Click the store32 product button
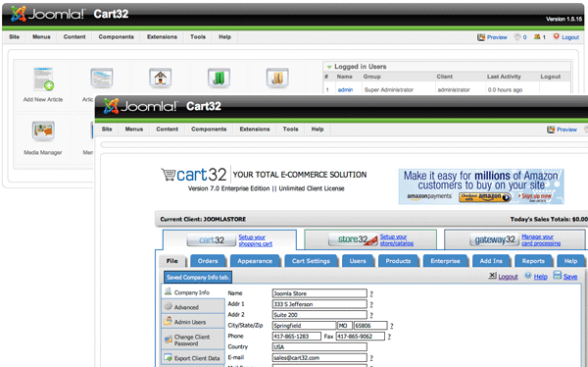 [353, 239]
